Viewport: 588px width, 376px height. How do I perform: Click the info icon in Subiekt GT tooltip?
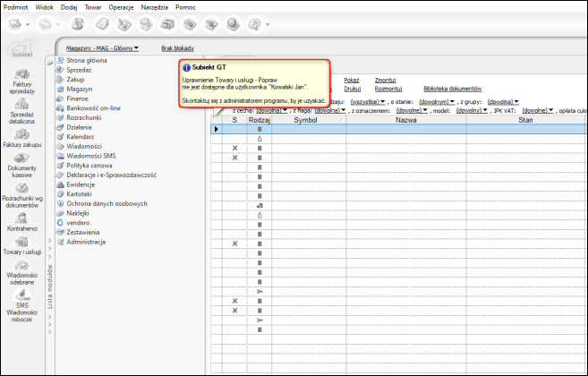coord(186,68)
